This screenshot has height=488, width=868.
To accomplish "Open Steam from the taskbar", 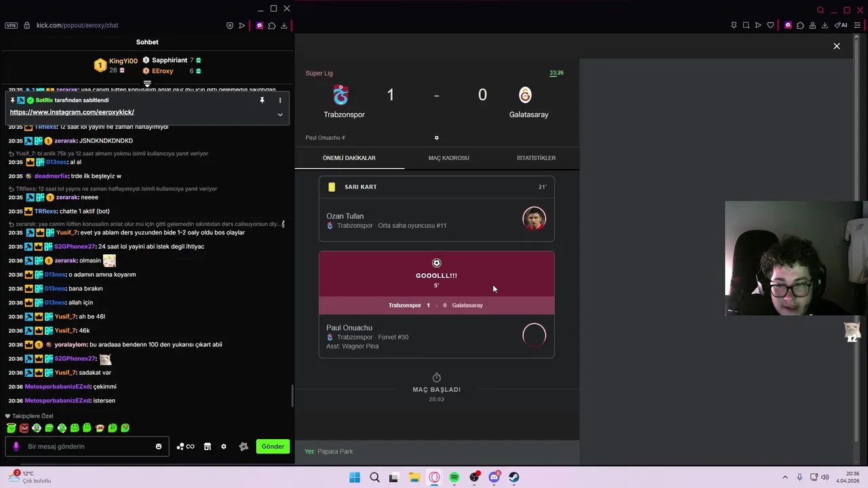I will (x=514, y=477).
